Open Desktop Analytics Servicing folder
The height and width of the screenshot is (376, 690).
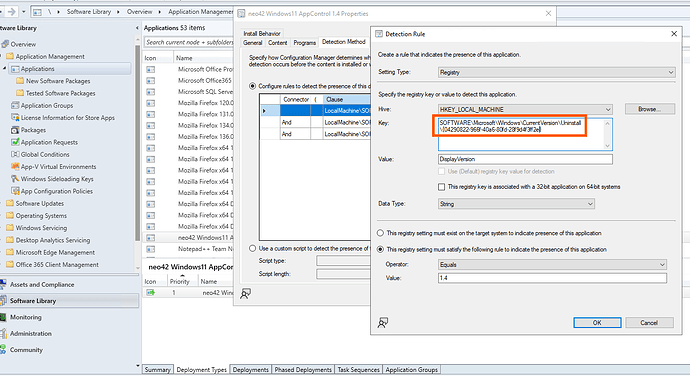tap(53, 240)
